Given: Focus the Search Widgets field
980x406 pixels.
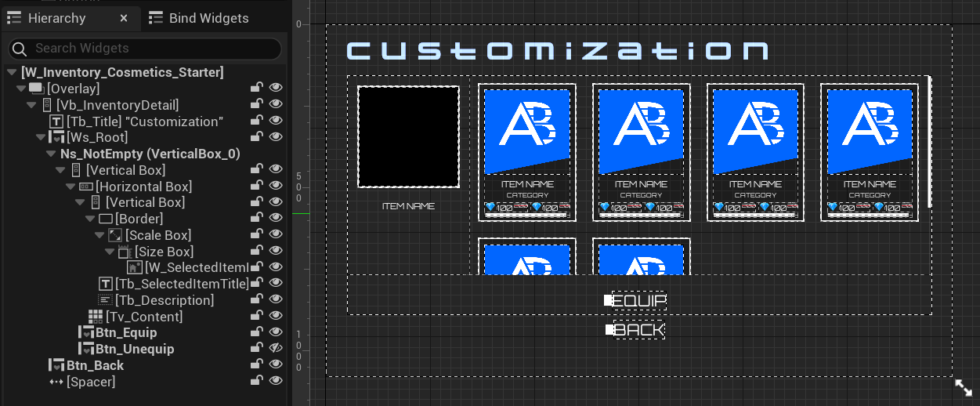Looking at the screenshot, I should point(145,49).
